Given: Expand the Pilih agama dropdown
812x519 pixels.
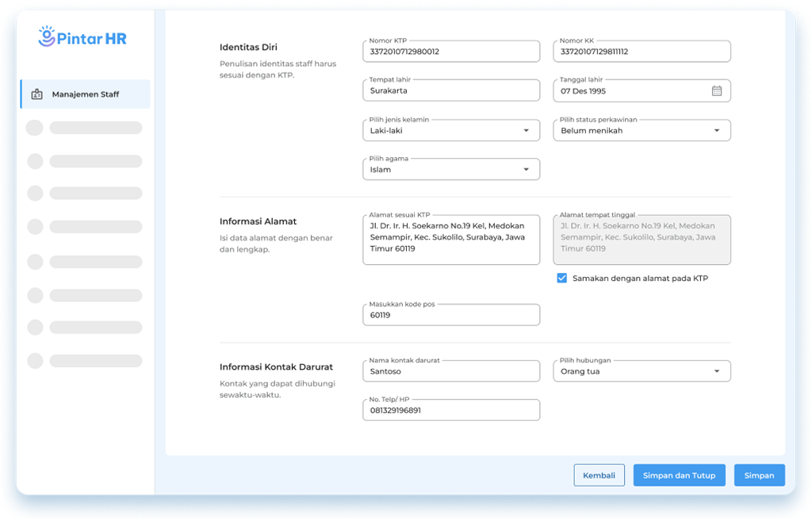Looking at the screenshot, I should (526, 170).
